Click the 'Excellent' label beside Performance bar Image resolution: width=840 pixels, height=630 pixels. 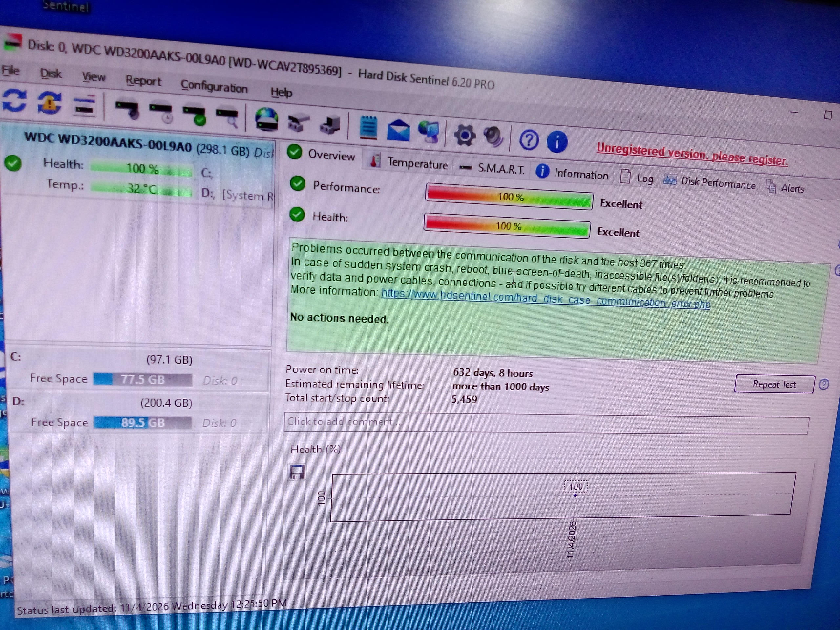click(621, 204)
